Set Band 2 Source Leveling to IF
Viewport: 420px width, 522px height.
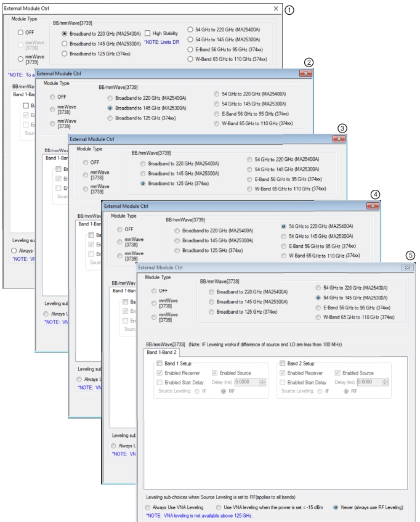coord(320,391)
